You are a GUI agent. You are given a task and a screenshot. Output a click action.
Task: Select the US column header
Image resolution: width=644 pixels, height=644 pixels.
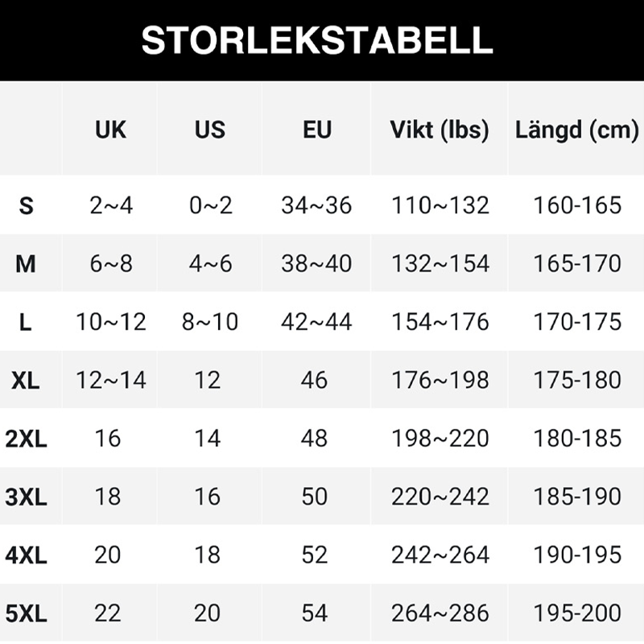point(210,130)
